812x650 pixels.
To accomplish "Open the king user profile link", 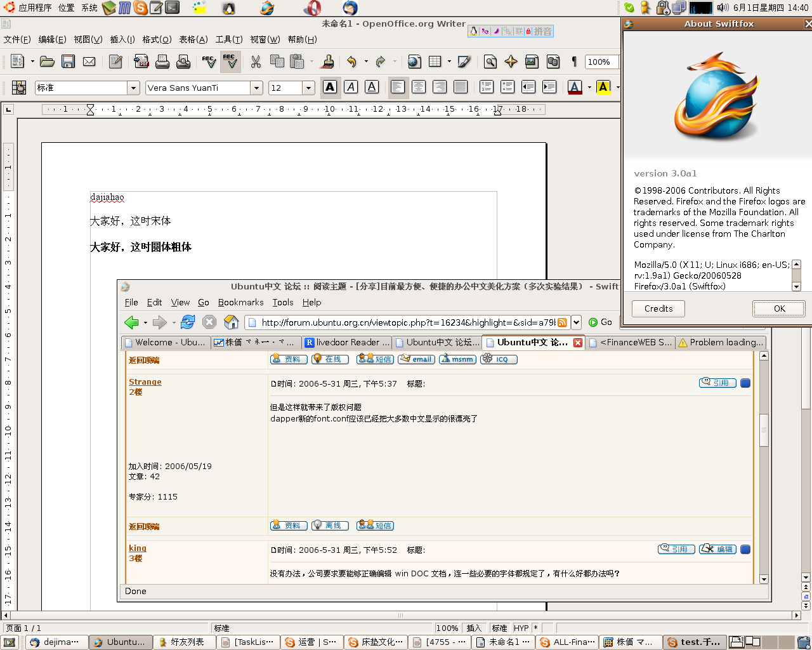I will 138,548.
